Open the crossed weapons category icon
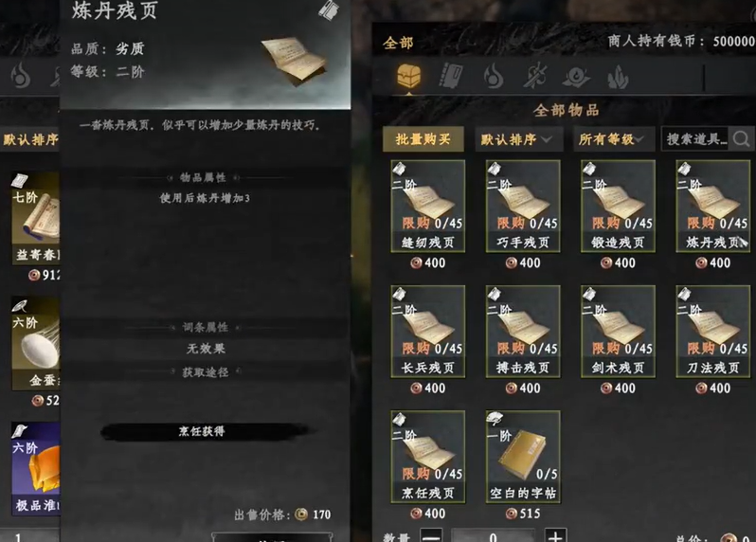This screenshot has height=542, width=756. click(x=535, y=77)
